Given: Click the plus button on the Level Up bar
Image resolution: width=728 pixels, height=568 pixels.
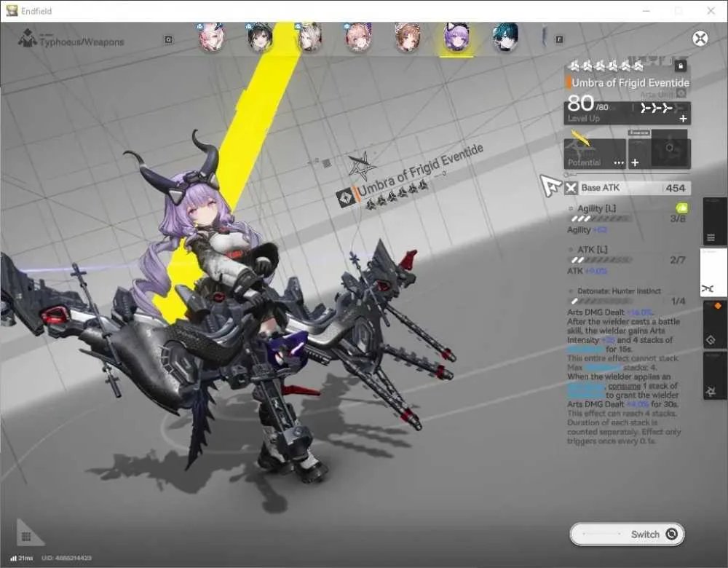Looking at the screenshot, I should [683, 119].
